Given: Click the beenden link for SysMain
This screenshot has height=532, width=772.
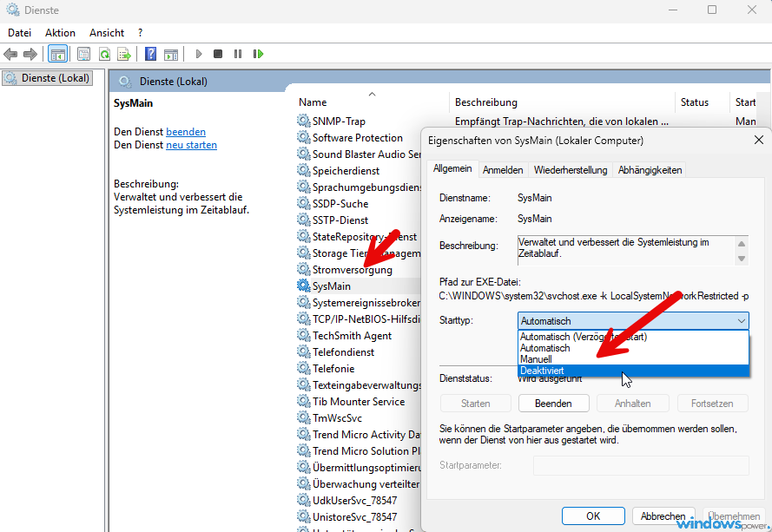Looking at the screenshot, I should click(x=186, y=131).
